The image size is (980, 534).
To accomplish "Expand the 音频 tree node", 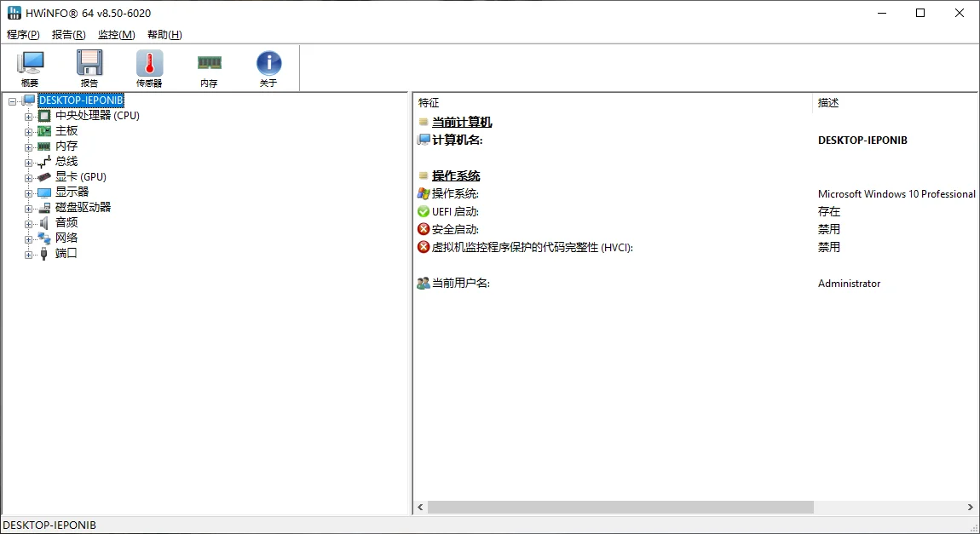I will [x=28, y=224].
